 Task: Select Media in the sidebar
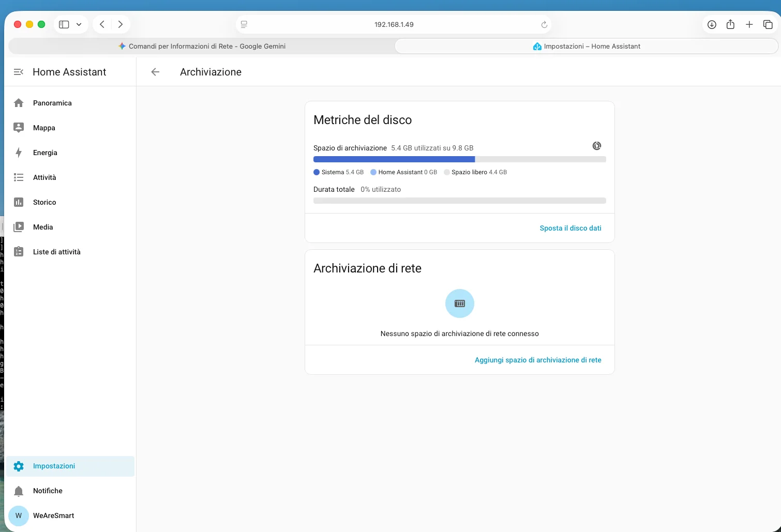tap(70, 227)
